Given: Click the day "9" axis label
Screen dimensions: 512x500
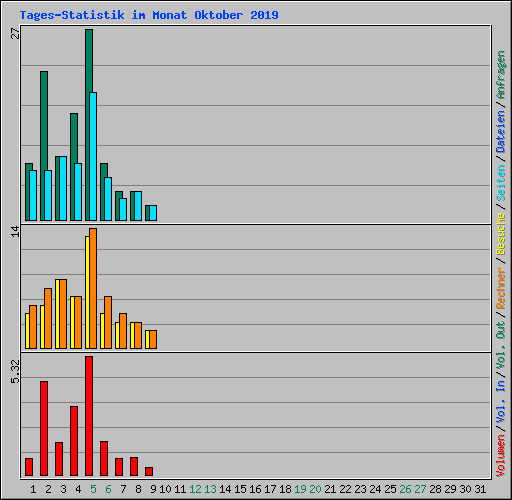Looking at the screenshot, I should coord(153,489).
